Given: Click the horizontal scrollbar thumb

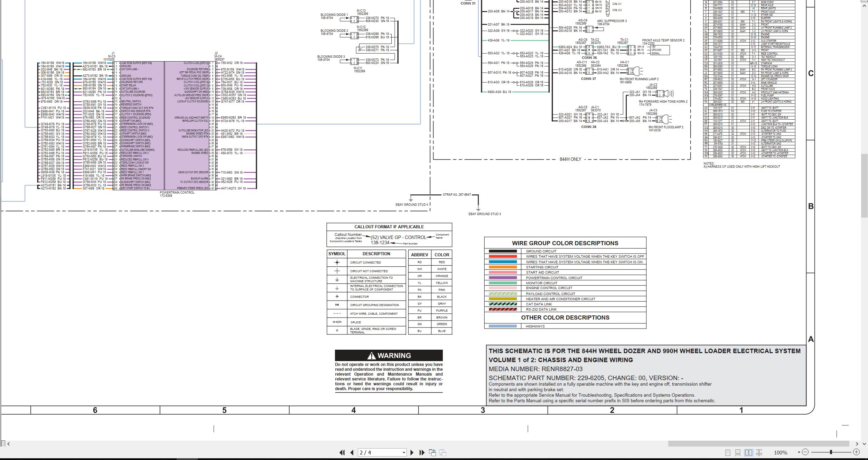Looking at the screenshot, I should (758, 443).
